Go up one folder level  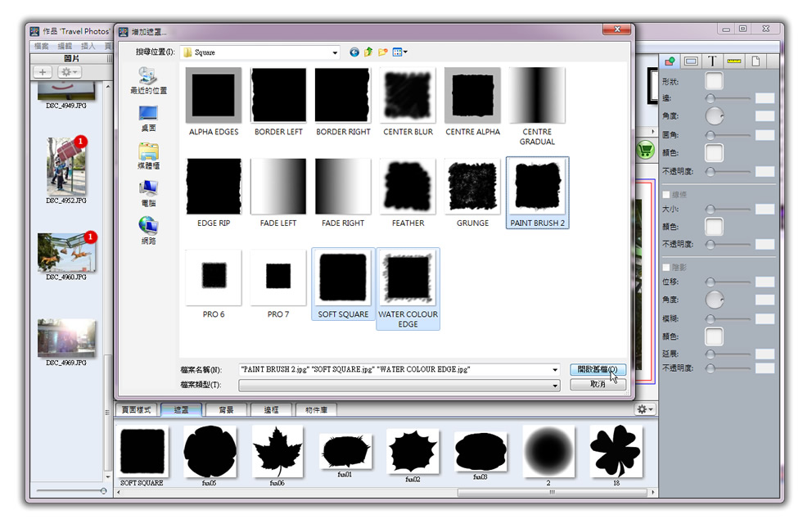(x=368, y=52)
